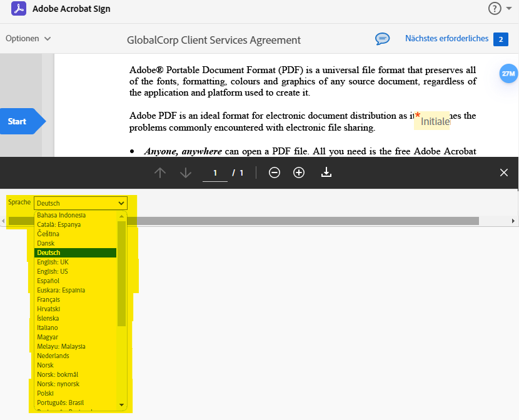Zoom out with the minus circle icon
Screen dimensions: 519x420
coord(275,172)
